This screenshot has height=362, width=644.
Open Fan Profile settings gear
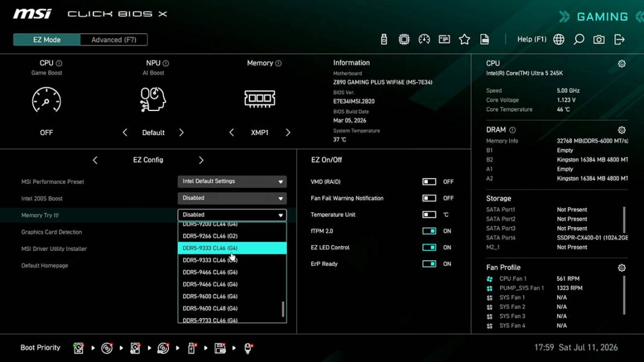pos(622,268)
